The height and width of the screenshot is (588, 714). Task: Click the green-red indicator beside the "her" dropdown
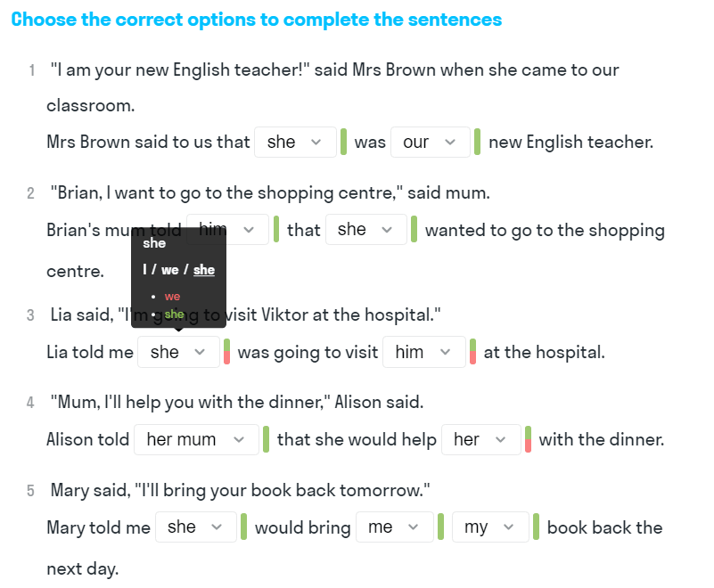(529, 439)
